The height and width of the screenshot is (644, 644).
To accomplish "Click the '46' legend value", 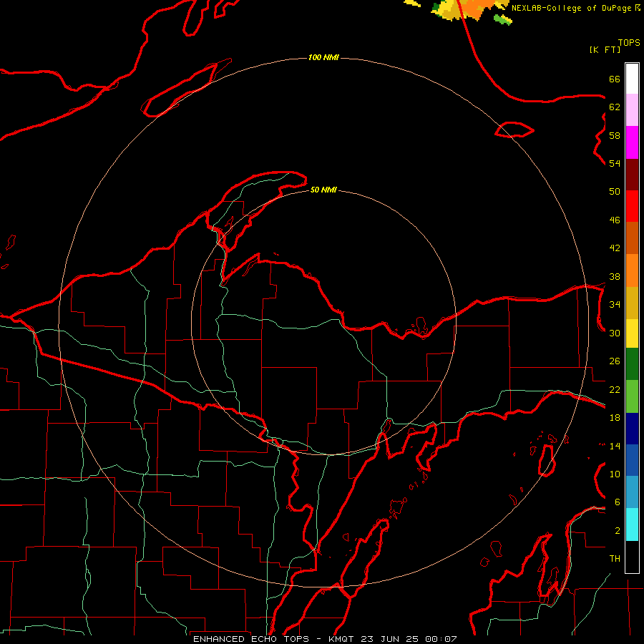I will click(615, 220).
